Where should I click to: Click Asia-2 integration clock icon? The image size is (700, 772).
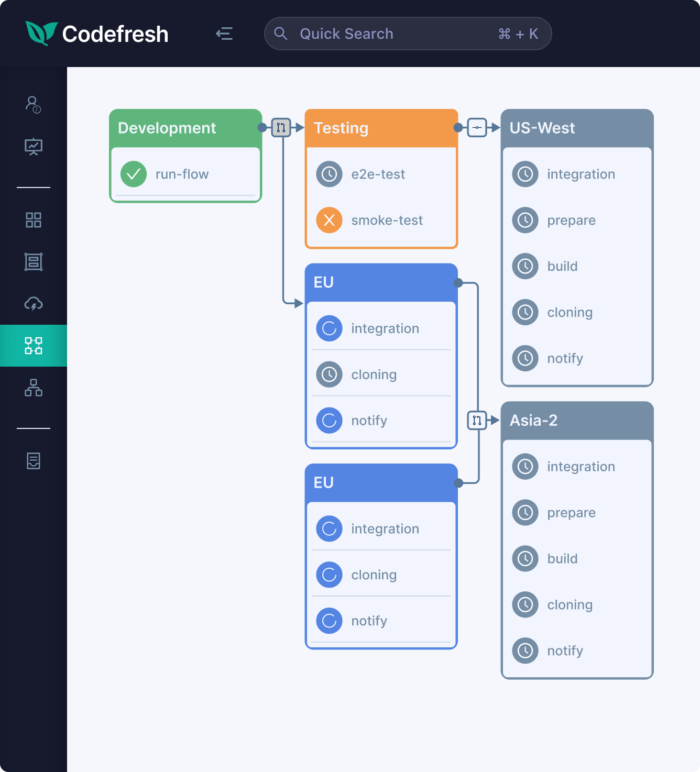click(x=526, y=466)
